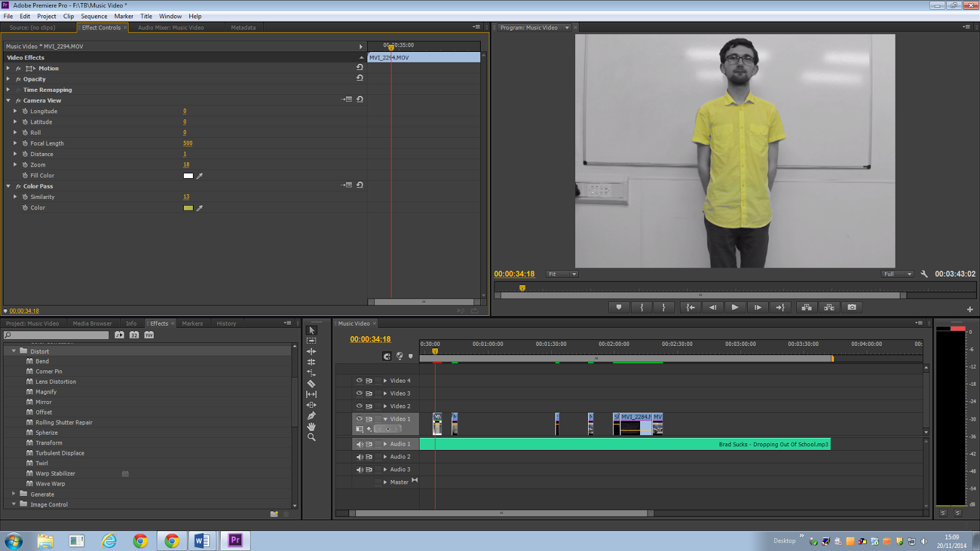
Task: Select the Razor tool
Action: pos(311,383)
